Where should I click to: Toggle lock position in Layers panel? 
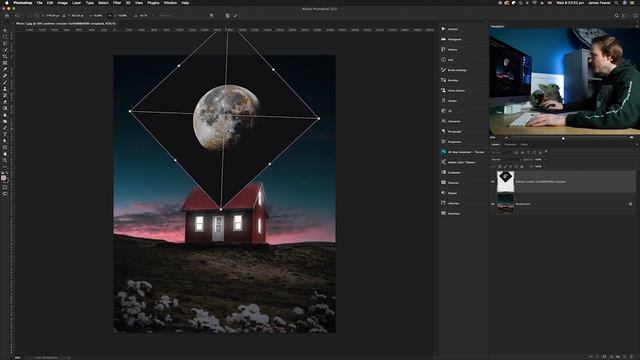tap(510, 167)
